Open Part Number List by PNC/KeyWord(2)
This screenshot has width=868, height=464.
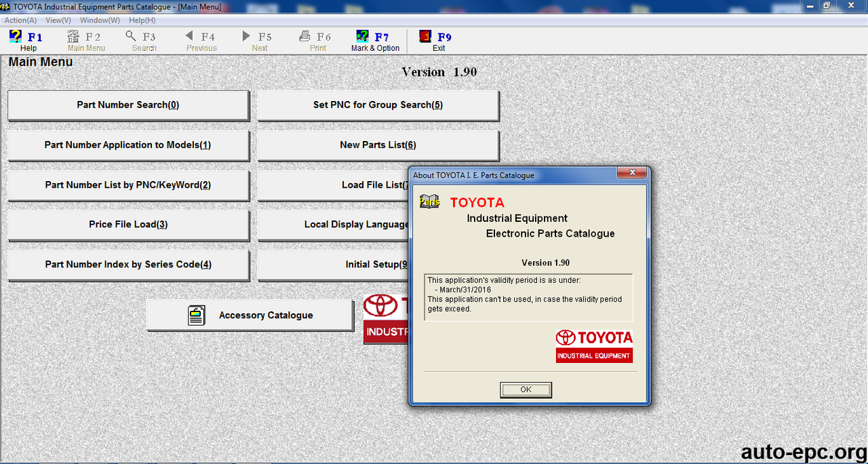(128, 185)
